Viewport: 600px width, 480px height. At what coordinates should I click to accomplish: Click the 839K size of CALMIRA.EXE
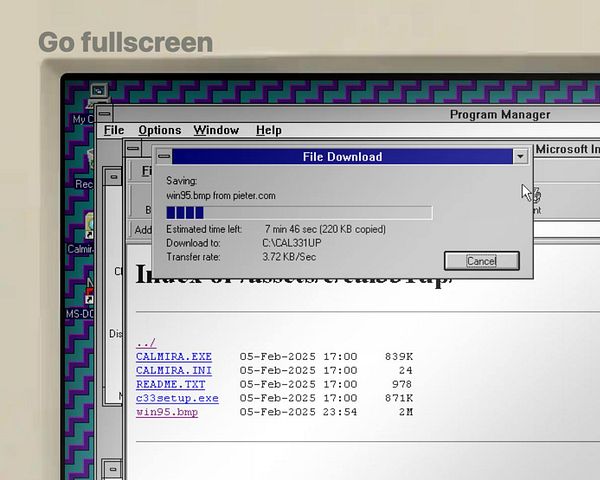coord(399,356)
